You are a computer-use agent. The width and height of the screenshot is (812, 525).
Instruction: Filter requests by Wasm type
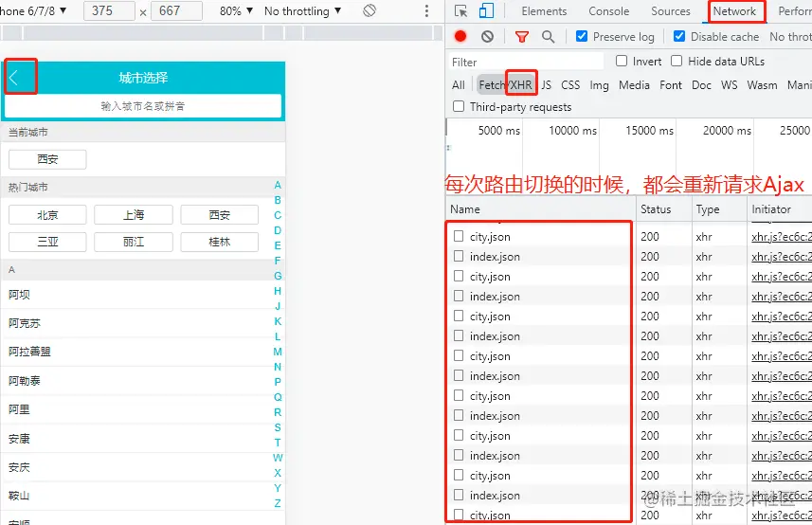click(762, 85)
